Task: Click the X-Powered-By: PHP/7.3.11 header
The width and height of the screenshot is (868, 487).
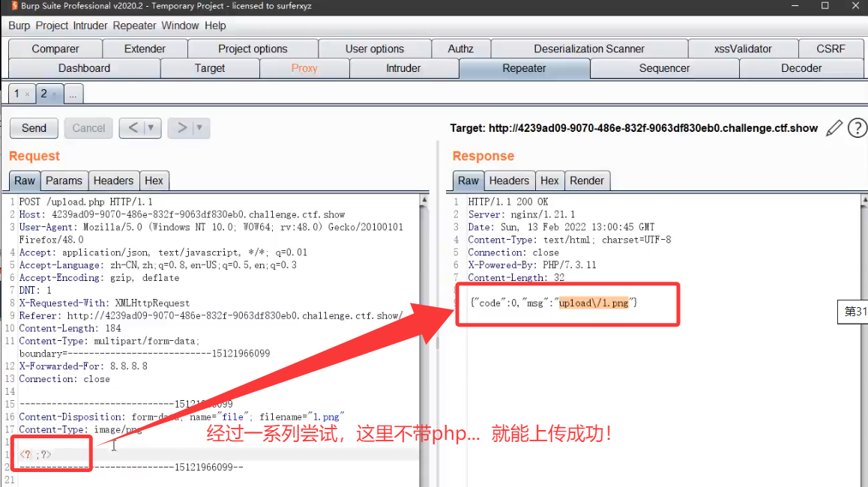Action: click(x=532, y=265)
